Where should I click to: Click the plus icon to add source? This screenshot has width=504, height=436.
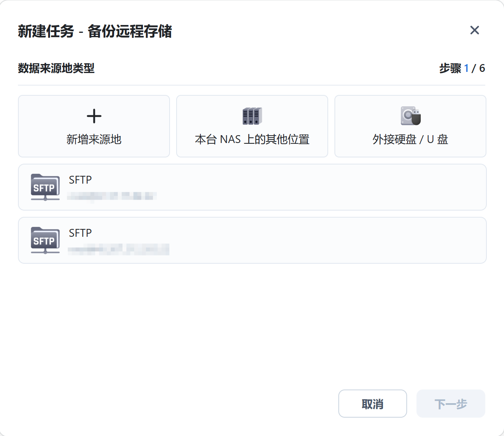click(94, 116)
